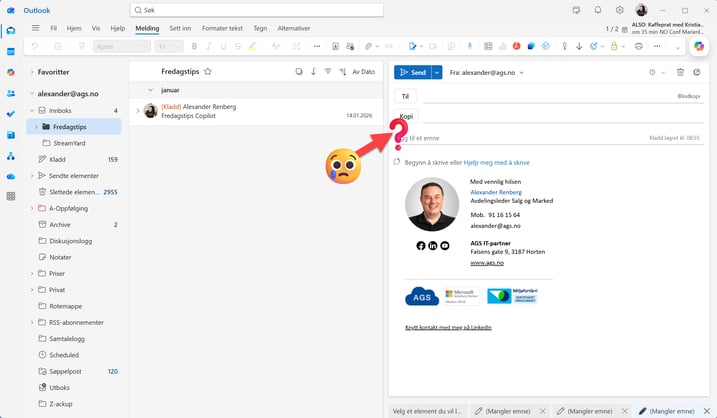Screen dimensions: 717x418
Task: Apply strikethrough formatting
Action: (x=238, y=46)
